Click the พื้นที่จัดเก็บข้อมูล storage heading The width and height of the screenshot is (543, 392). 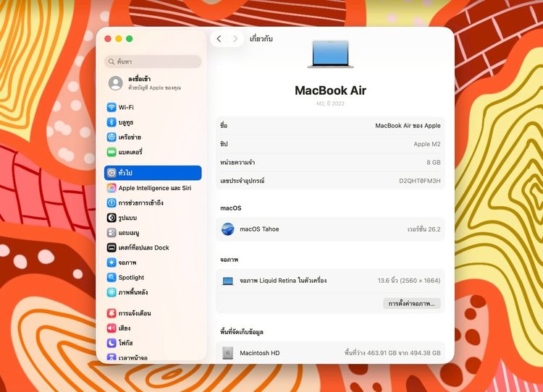pos(242,332)
